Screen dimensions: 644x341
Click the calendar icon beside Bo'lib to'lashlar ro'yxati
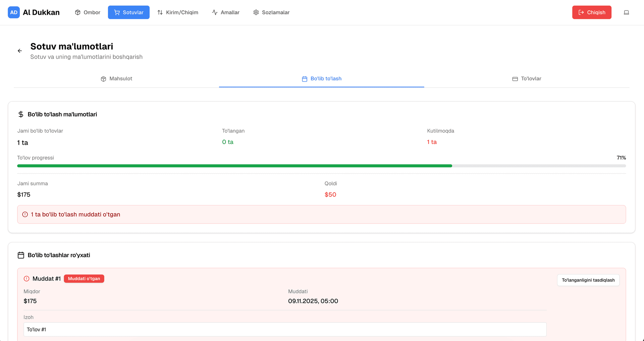(21, 255)
